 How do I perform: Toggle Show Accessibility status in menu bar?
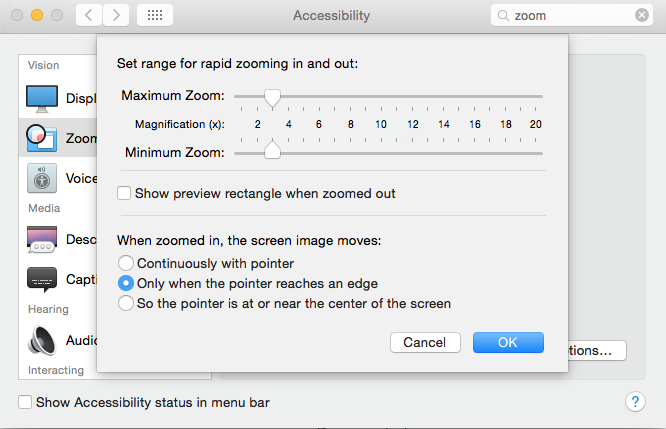pos(25,403)
